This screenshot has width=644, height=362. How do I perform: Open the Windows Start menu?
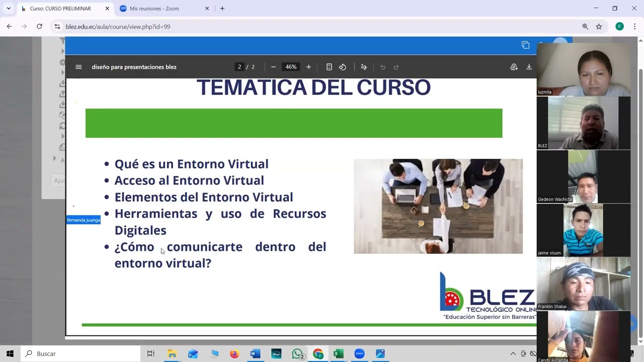coord(10,353)
